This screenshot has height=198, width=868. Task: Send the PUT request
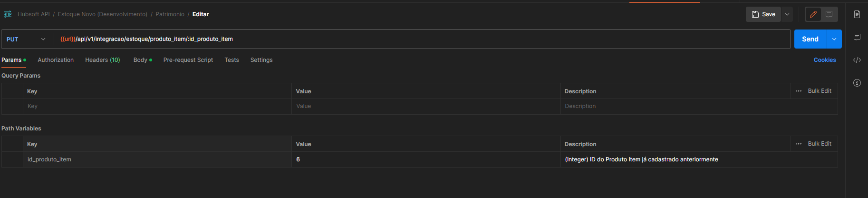pyautogui.click(x=810, y=39)
